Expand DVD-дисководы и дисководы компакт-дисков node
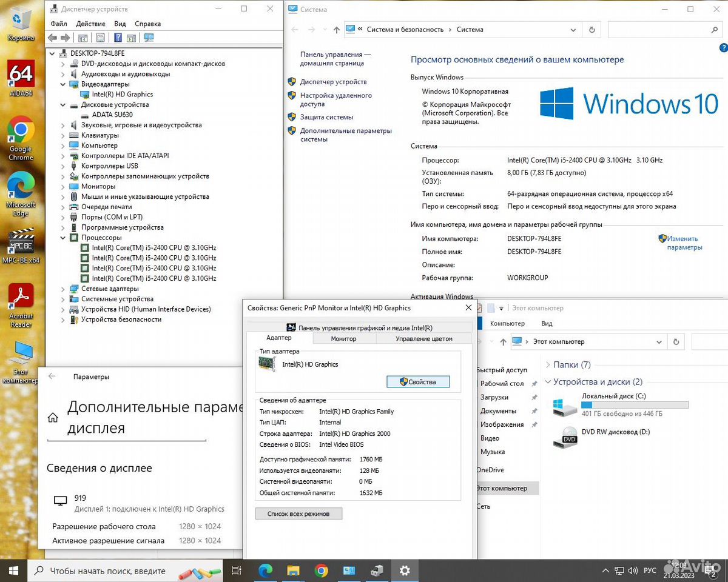This screenshot has height=582, width=728. pyautogui.click(x=63, y=64)
